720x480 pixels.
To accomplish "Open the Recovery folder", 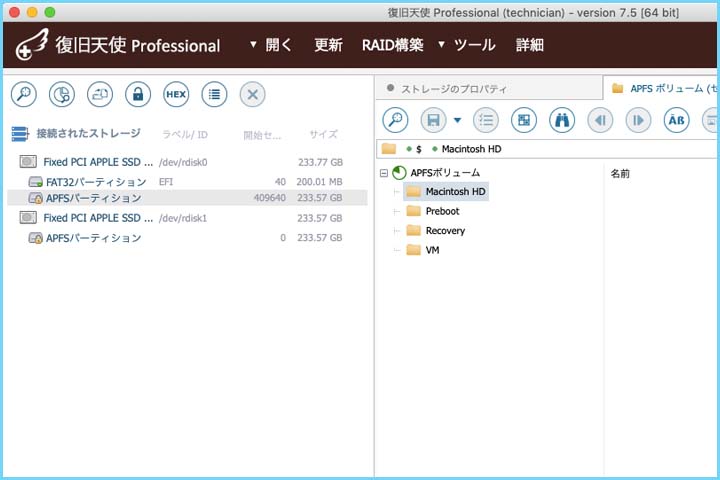I will pyautogui.click(x=436, y=231).
